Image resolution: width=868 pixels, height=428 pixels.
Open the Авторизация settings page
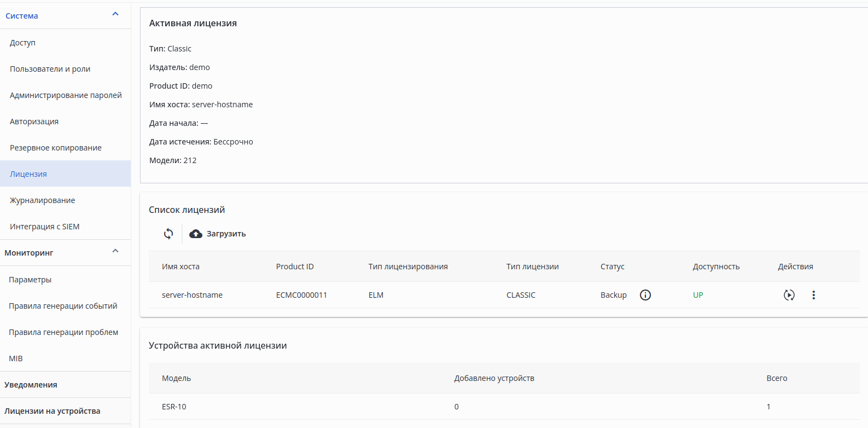click(x=34, y=122)
